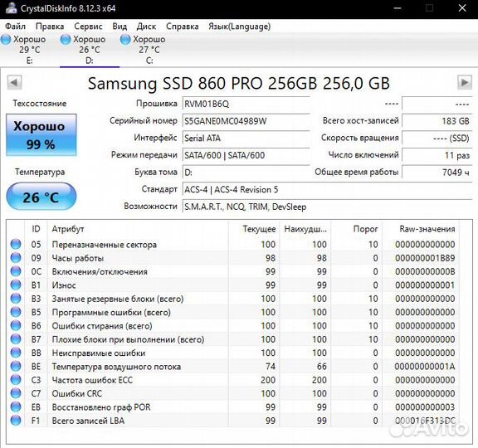Click status orb for Занятые резервные блоки row
This screenshot has width=478, height=448.
(x=16, y=299)
